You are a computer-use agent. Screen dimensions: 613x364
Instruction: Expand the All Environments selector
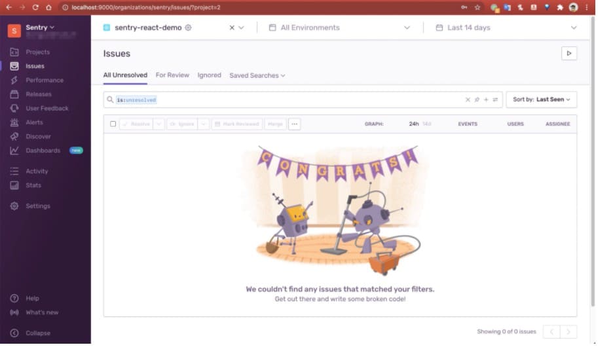(339, 27)
